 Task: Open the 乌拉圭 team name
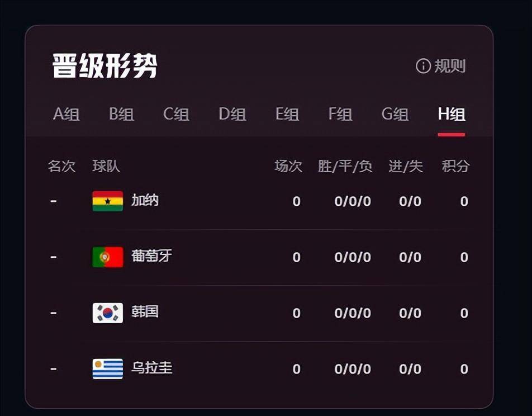pos(152,368)
